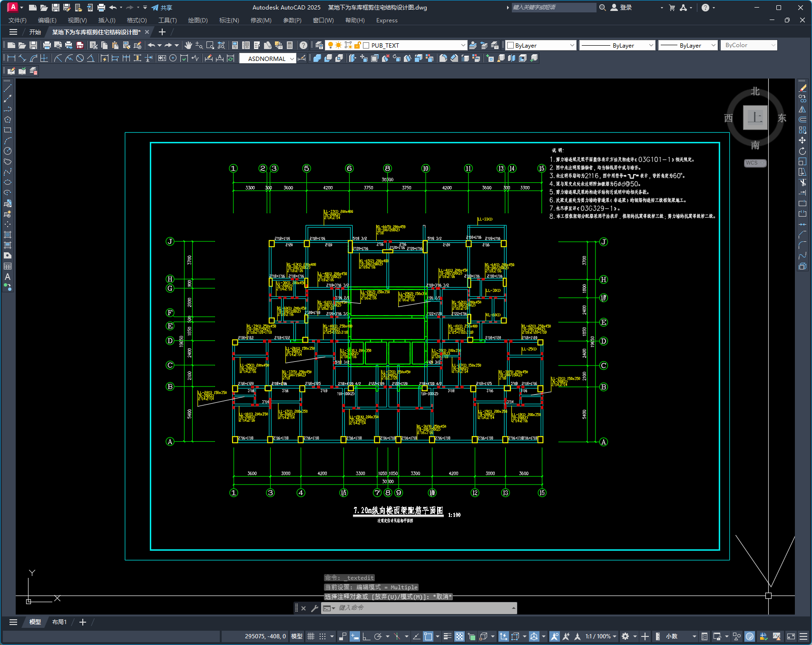The width and height of the screenshot is (812, 645).
Task: Expand the PUB_TEXT layer dropdown
Action: point(463,45)
